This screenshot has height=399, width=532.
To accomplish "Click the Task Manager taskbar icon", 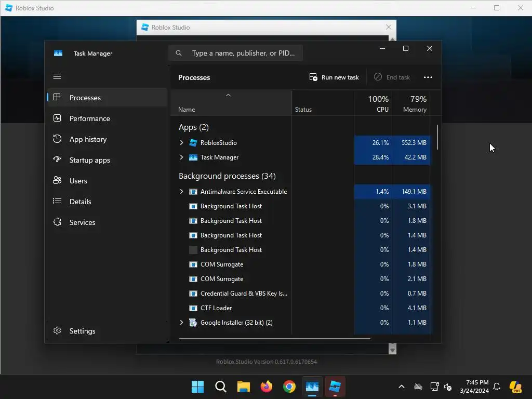I will coord(312,387).
